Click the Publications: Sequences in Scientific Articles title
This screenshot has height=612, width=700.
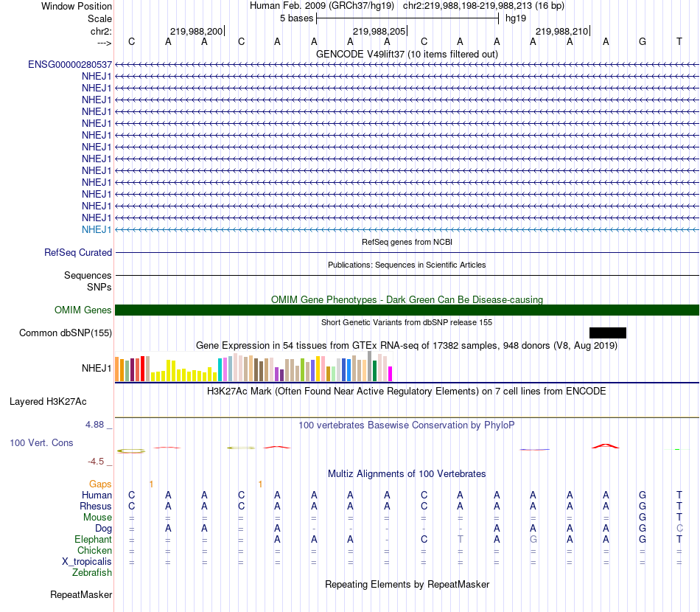(407, 265)
